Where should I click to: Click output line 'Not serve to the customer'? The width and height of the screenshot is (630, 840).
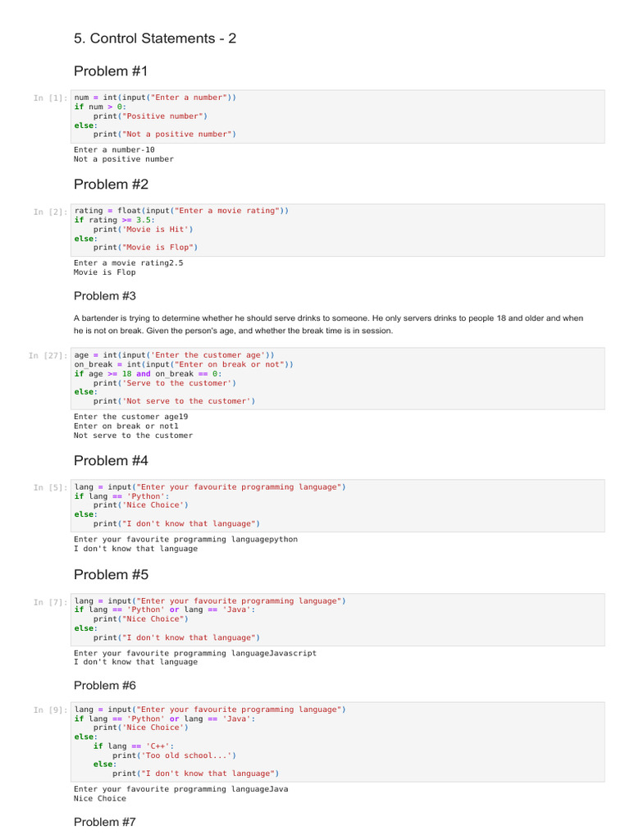pyautogui.click(x=134, y=436)
